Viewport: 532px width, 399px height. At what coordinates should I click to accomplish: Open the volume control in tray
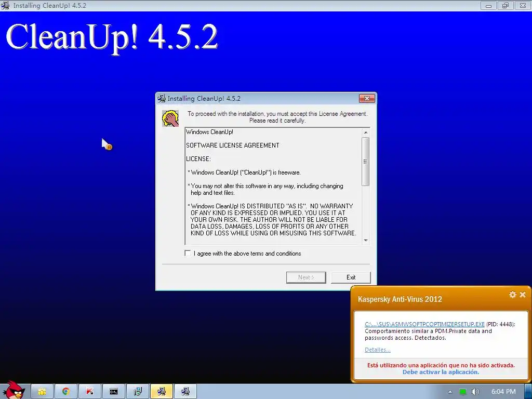[x=475, y=392]
